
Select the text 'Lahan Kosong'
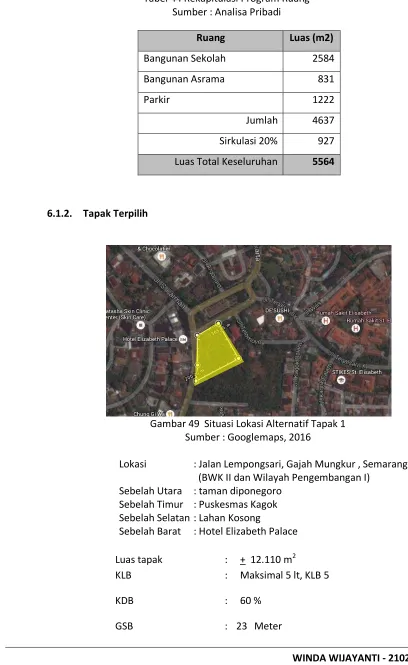tap(229, 518)
